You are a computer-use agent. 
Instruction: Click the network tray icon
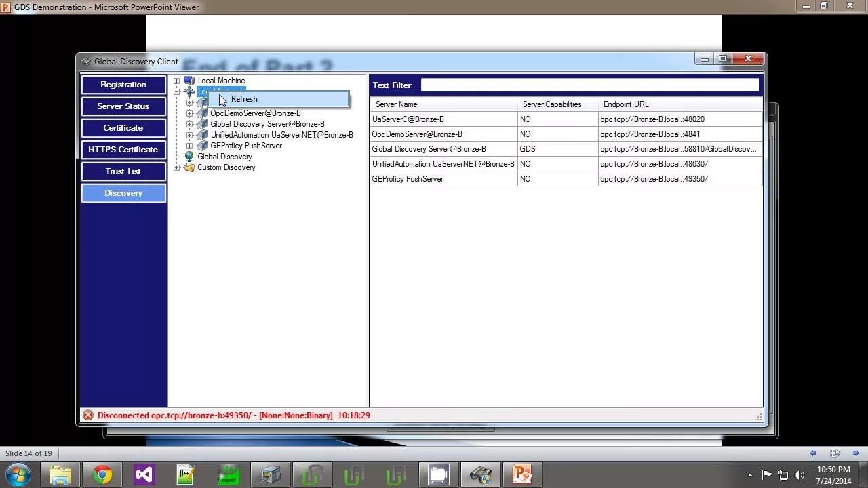[783, 475]
